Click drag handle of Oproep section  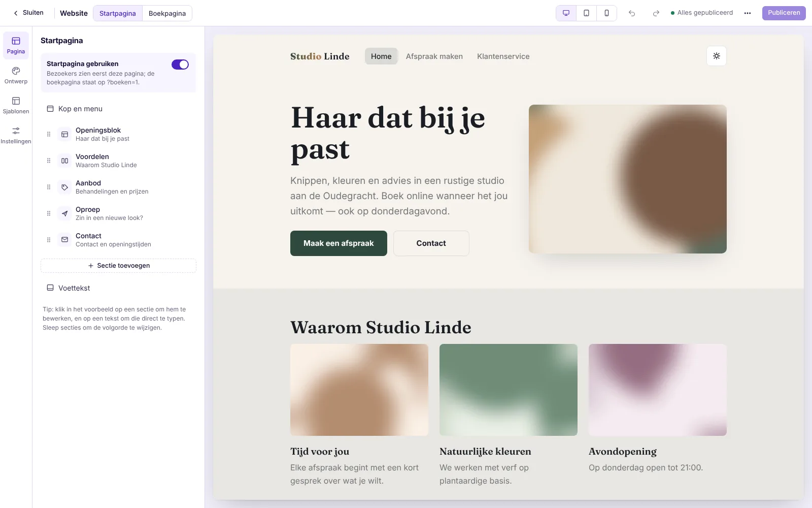(49, 213)
